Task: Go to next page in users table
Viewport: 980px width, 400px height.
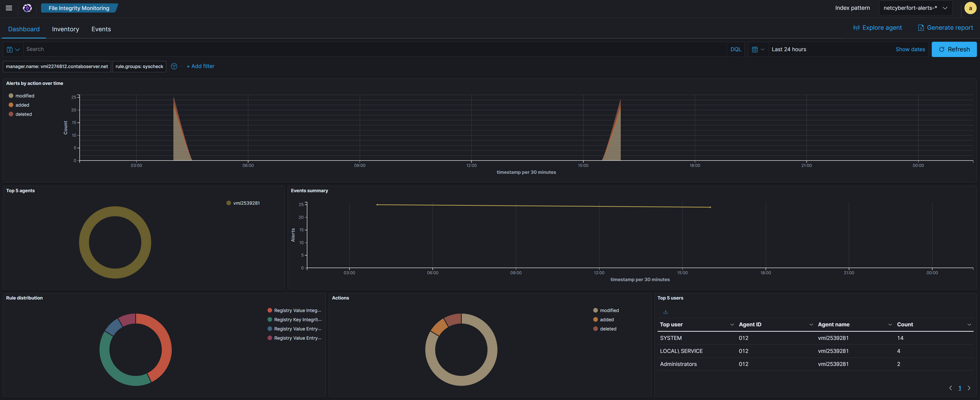Action: point(969,388)
